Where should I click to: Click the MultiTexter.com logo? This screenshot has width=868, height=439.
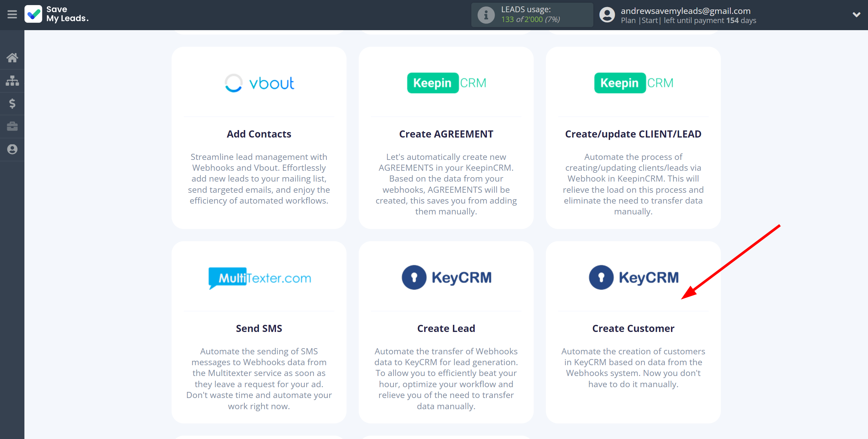(x=259, y=278)
